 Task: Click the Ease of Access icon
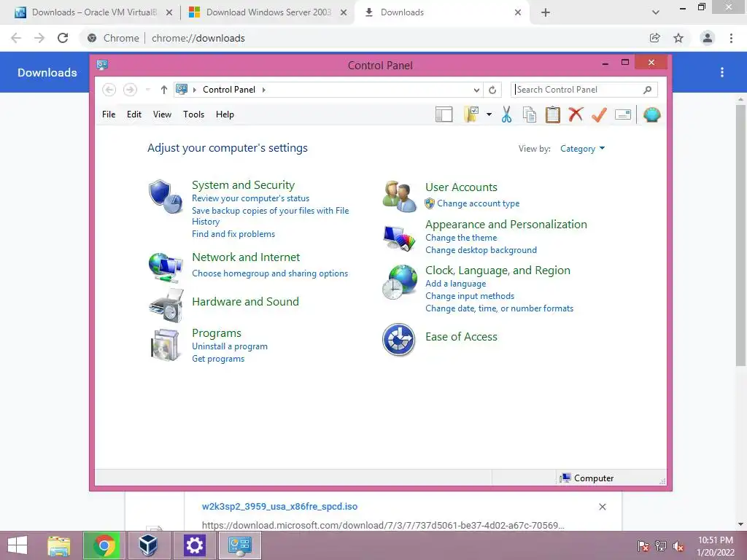pyautogui.click(x=399, y=340)
